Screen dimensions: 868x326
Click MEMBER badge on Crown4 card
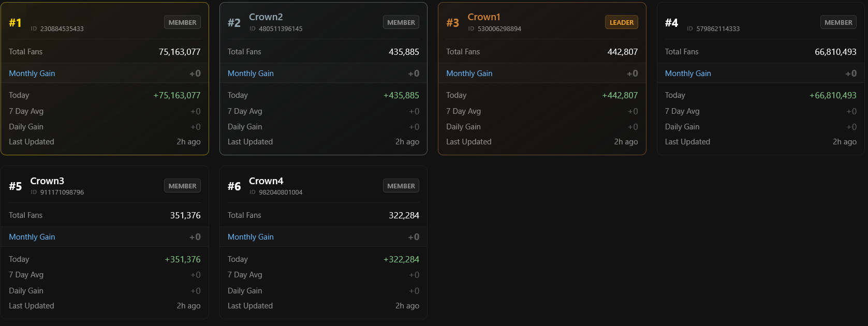(401, 186)
